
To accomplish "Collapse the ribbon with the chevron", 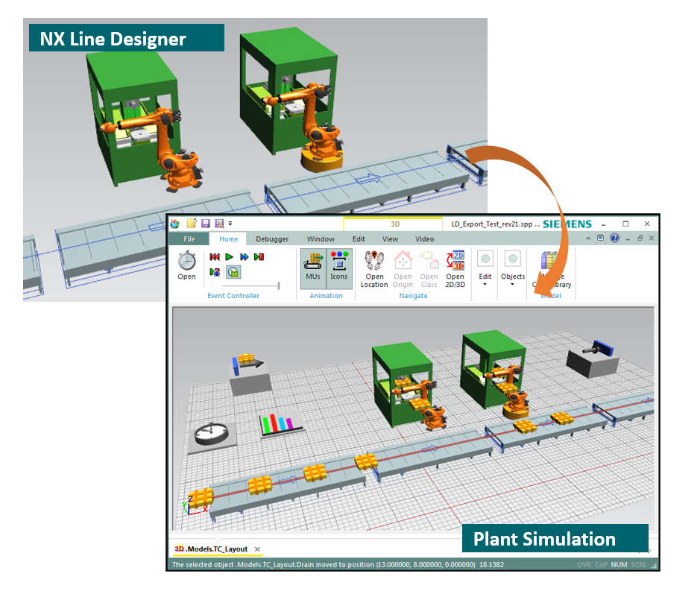I will [588, 239].
